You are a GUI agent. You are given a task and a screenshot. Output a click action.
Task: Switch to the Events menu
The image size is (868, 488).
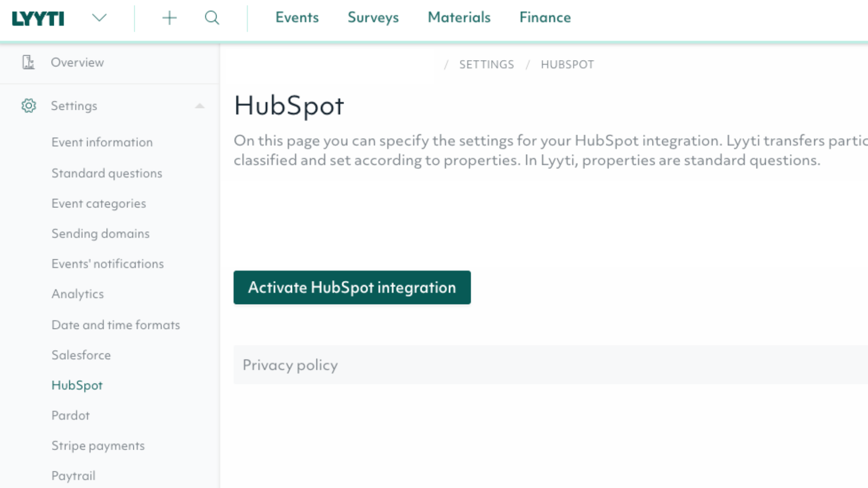[297, 18]
